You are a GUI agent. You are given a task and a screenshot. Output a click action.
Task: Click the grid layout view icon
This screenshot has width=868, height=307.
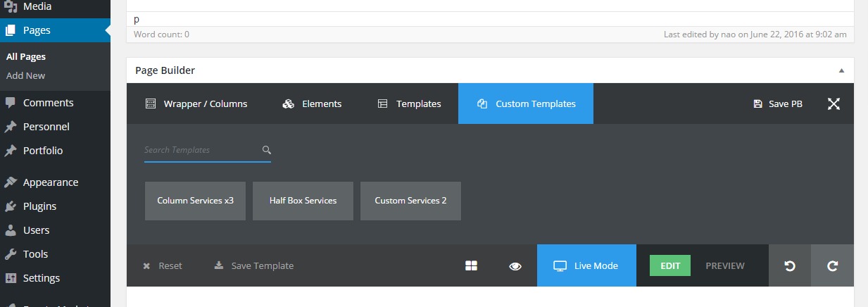coord(472,265)
